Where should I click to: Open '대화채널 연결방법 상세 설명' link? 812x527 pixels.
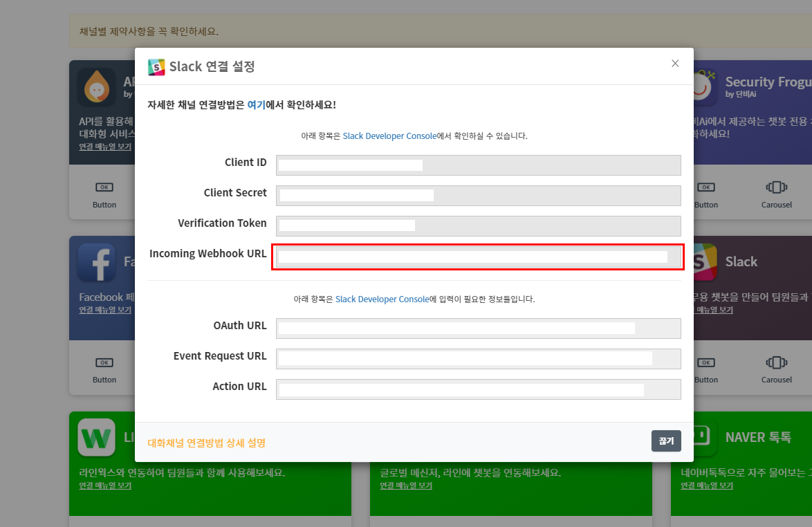[207, 443]
